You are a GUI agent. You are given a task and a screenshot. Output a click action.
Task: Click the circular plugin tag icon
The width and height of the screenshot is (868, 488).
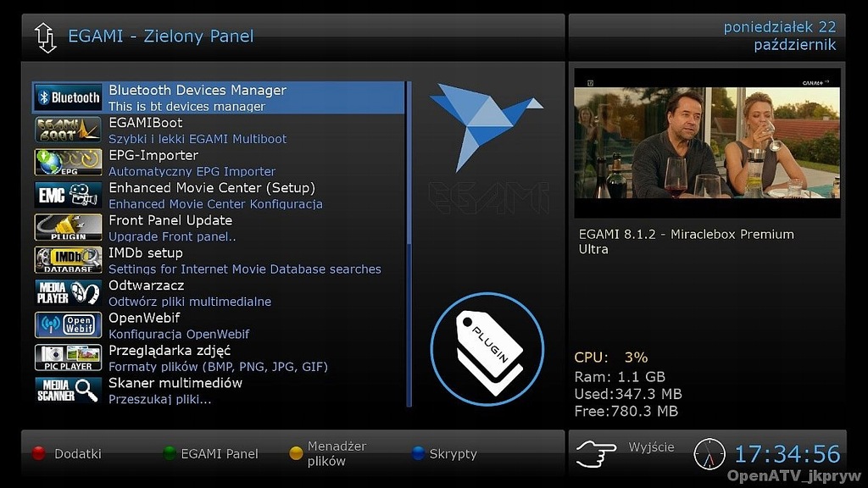point(487,350)
